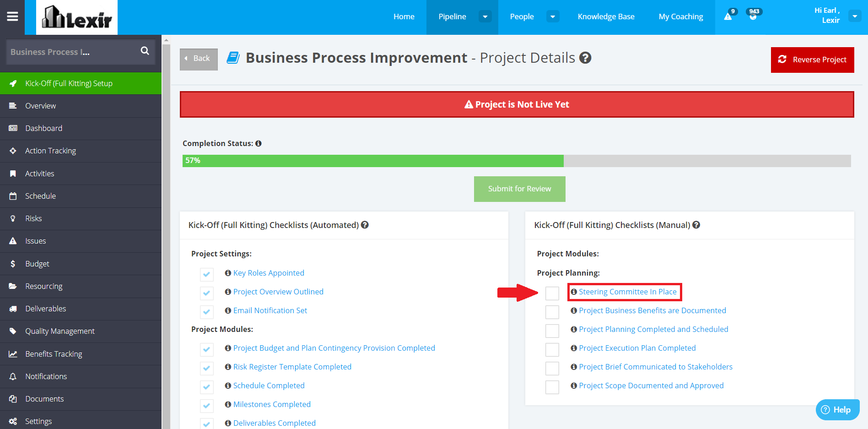Select Quality Management in the sidebar
Image resolution: width=868 pixels, height=429 pixels.
click(81, 331)
